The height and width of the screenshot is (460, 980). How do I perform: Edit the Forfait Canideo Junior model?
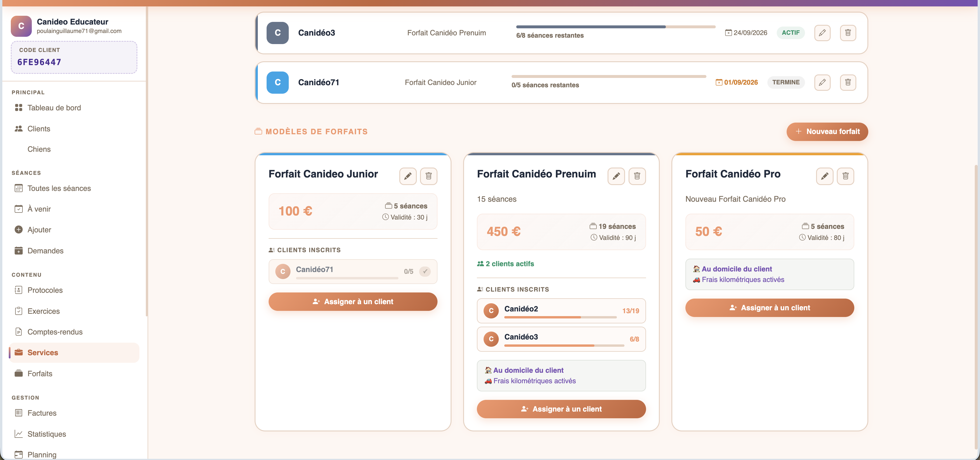tap(408, 176)
